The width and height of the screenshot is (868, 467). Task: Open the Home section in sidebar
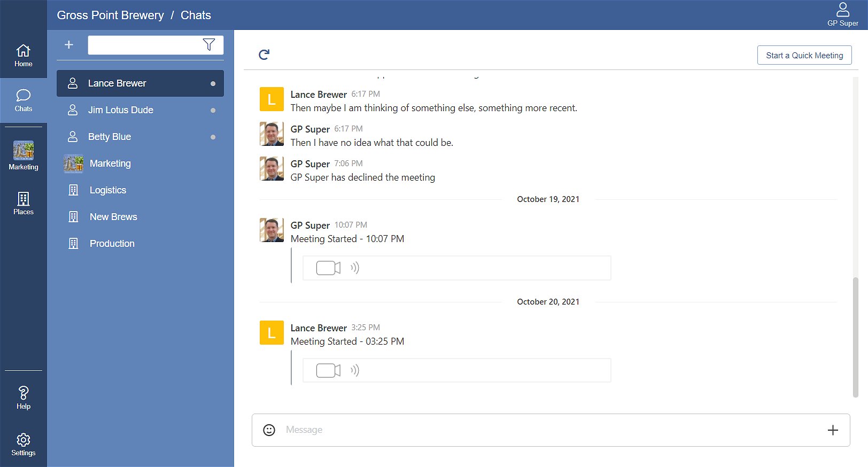[x=24, y=56]
